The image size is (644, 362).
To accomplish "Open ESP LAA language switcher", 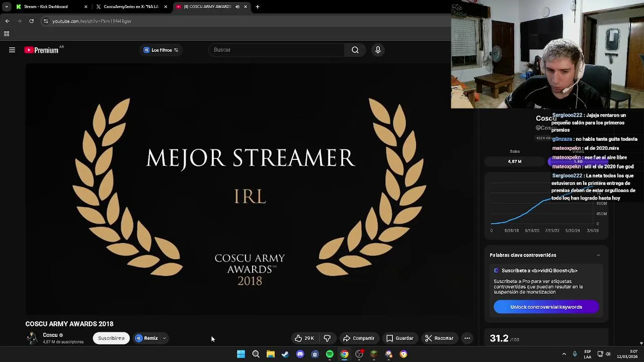I will click(x=588, y=354).
